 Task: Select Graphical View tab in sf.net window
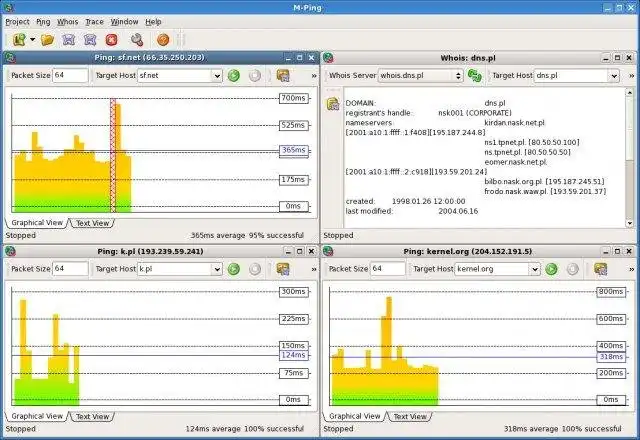(37, 223)
